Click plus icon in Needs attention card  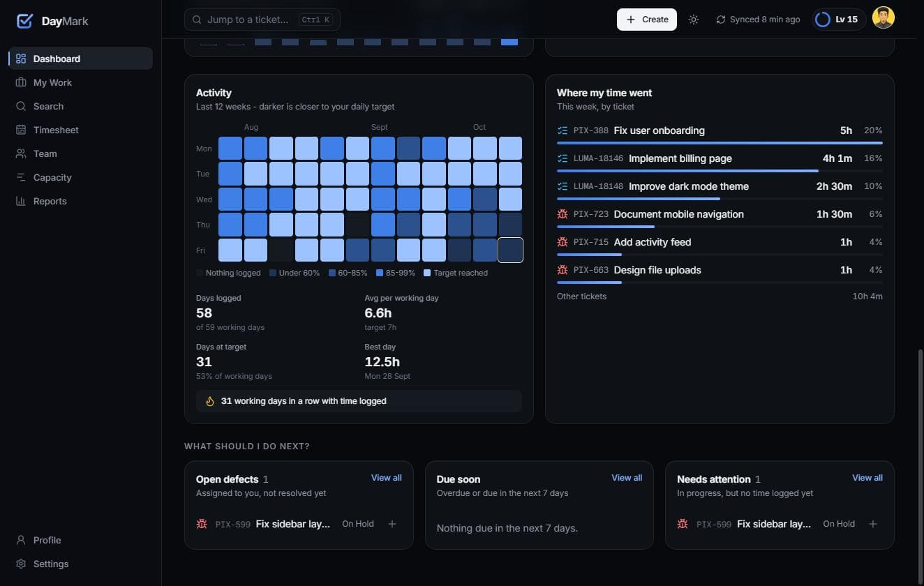[x=873, y=524]
